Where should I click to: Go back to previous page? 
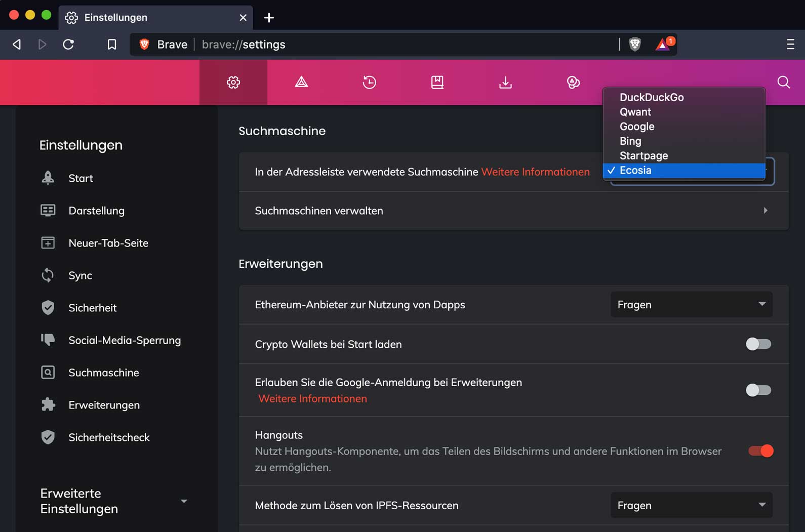[x=17, y=45]
